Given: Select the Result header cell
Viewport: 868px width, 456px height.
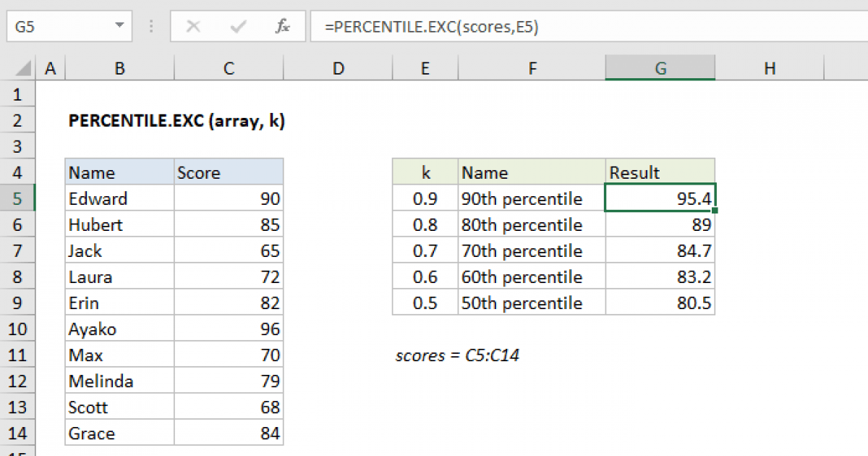Looking at the screenshot, I should pos(660,172).
